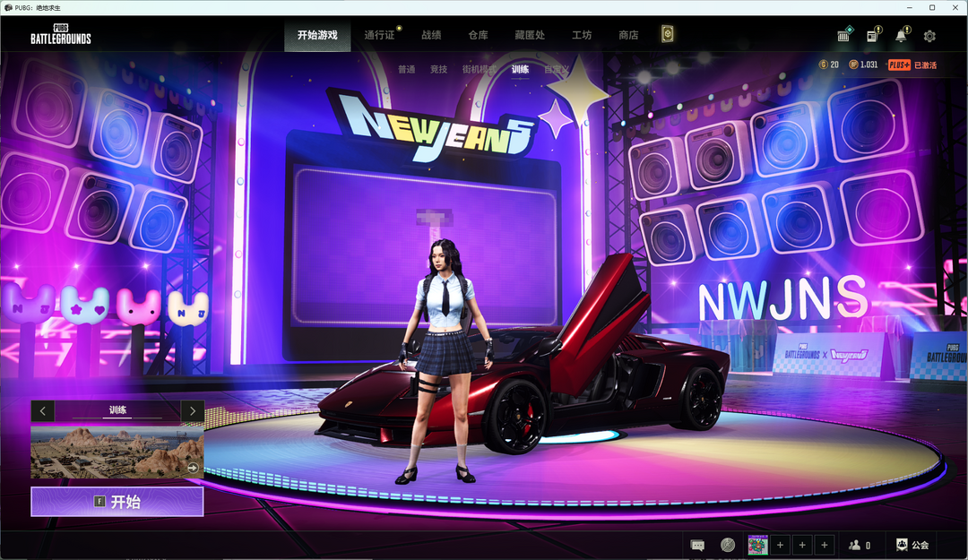Click the character standing on stage
Screen dimensions: 968x560
click(445, 361)
